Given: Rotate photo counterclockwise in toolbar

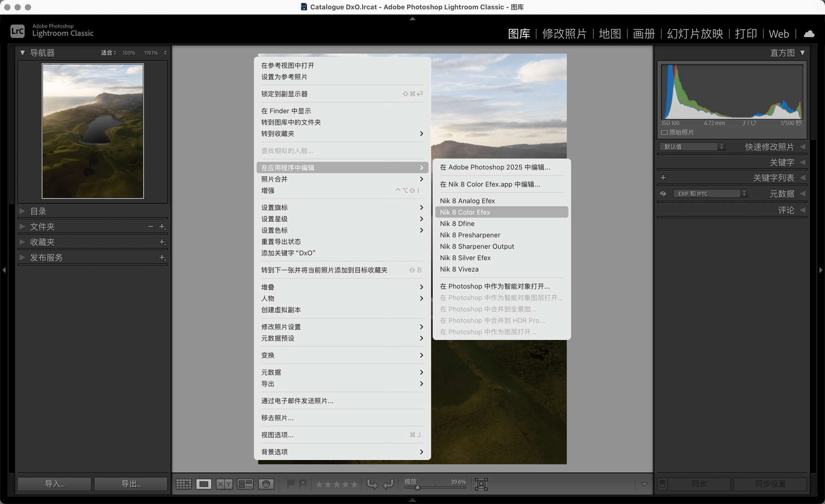Looking at the screenshot, I should (372, 484).
